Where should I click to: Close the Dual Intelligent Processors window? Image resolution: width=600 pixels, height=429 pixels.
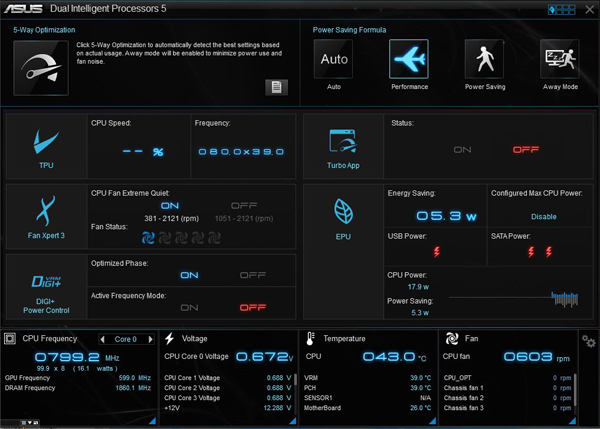(x=590, y=10)
